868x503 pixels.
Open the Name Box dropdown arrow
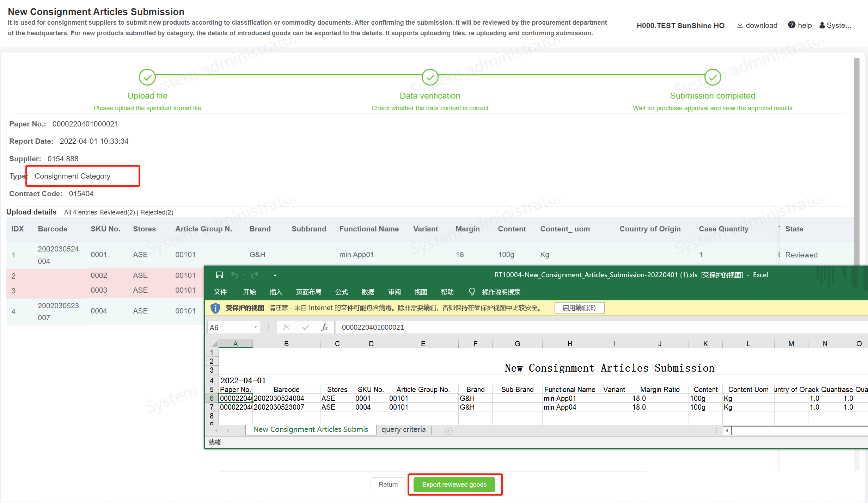(x=256, y=327)
